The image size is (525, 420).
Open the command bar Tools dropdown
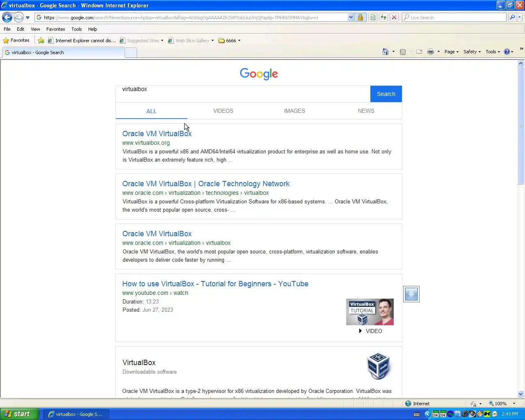[x=493, y=52]
